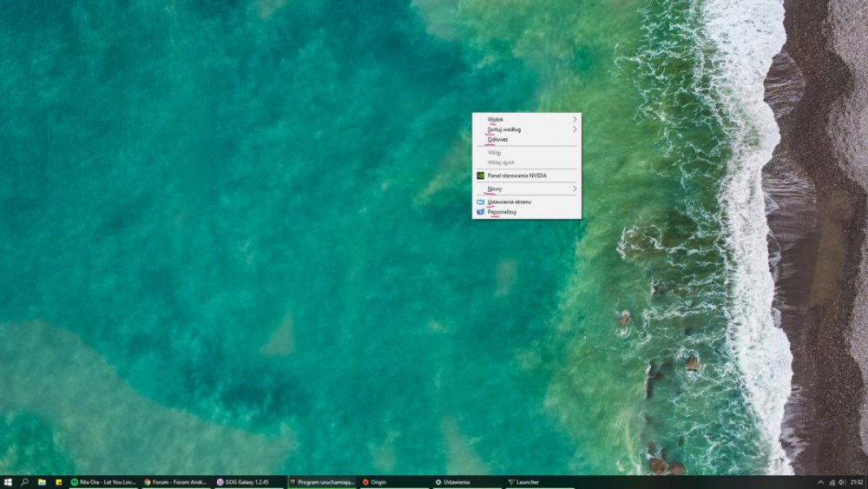Open the Chrome Forum window from the taskbar
Screen dimensions: 868x489
[176, 482]
